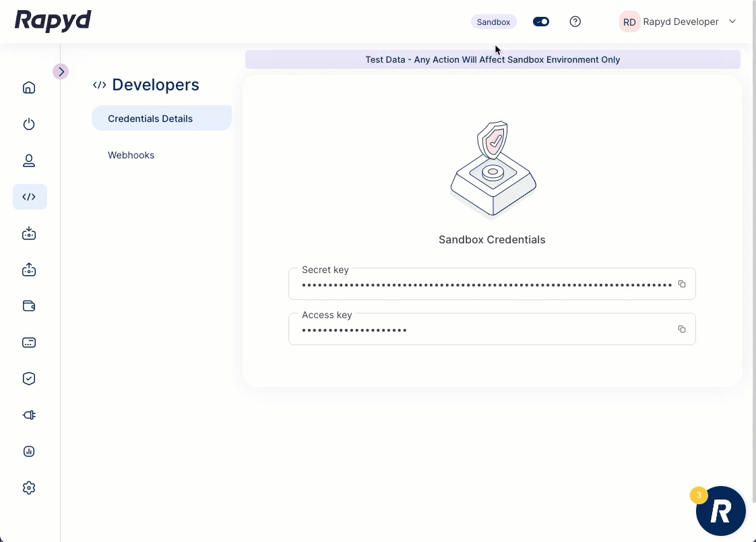This screenshot has width=756, height=542.
Task: Expand the sidebar with the chevron
Action: point(61,71)
